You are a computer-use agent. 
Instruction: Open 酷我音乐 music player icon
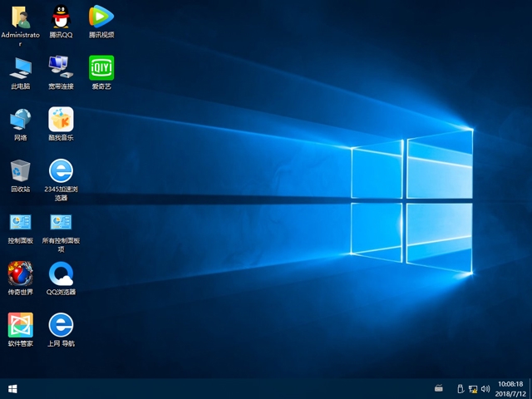point(61,119)
